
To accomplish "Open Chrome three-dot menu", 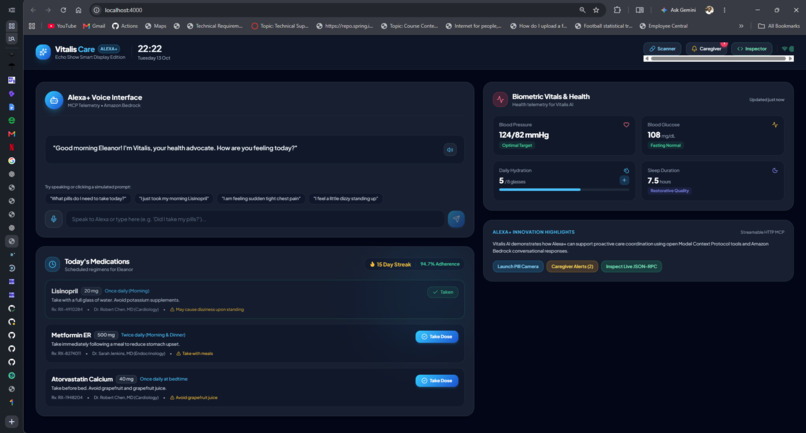I will click(724, 10).
